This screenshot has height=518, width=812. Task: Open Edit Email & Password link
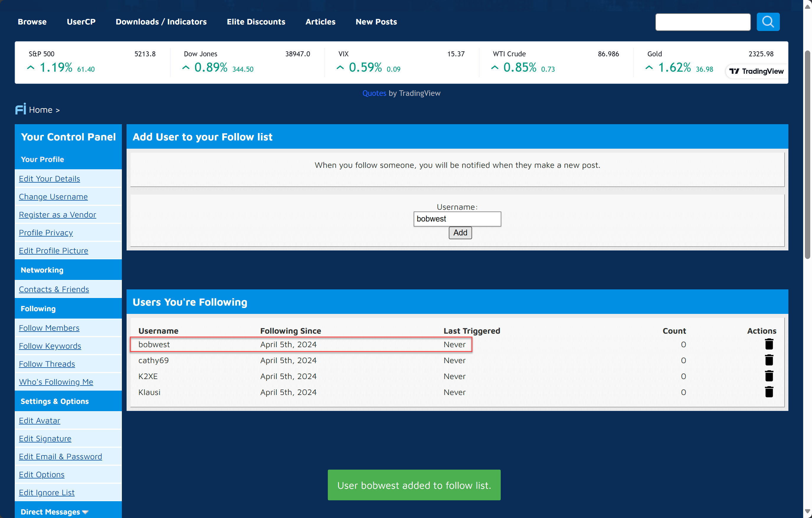coord(60,456)
